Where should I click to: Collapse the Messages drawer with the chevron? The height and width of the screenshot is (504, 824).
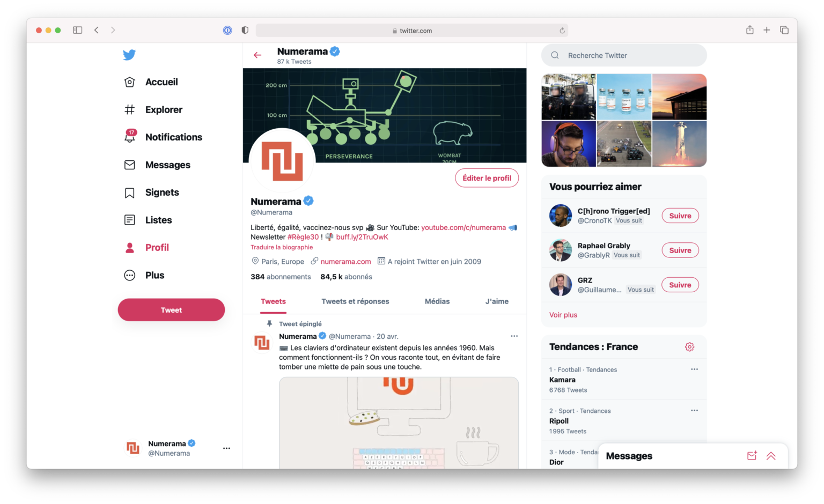pos(771,455)
